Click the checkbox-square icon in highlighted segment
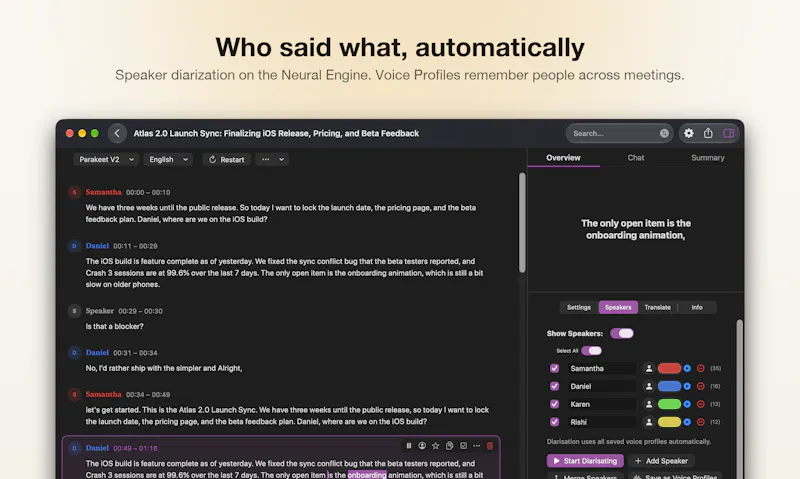The width and height of the screenshot is (800, 479). click(463, 446)
